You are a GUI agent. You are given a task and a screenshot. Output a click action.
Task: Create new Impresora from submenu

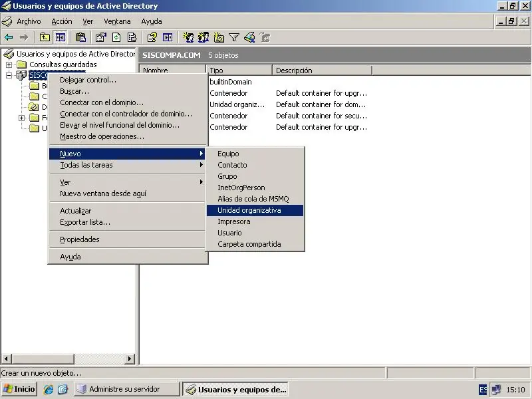tap(255, 221)
